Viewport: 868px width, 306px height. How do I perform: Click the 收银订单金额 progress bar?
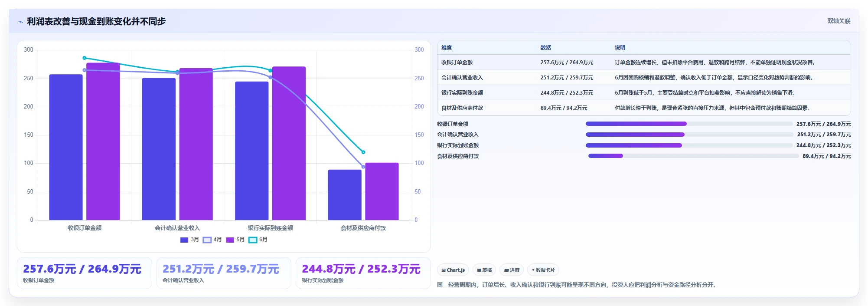pyautogui.click(x=689, y=124)
